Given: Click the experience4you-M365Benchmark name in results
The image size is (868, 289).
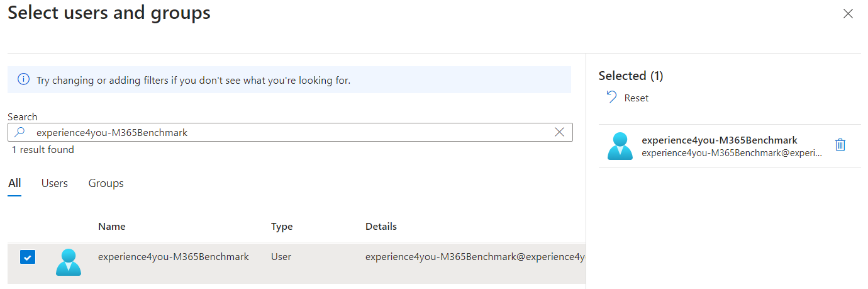Looking at the screenshot, I should click(x=174, y=257).
